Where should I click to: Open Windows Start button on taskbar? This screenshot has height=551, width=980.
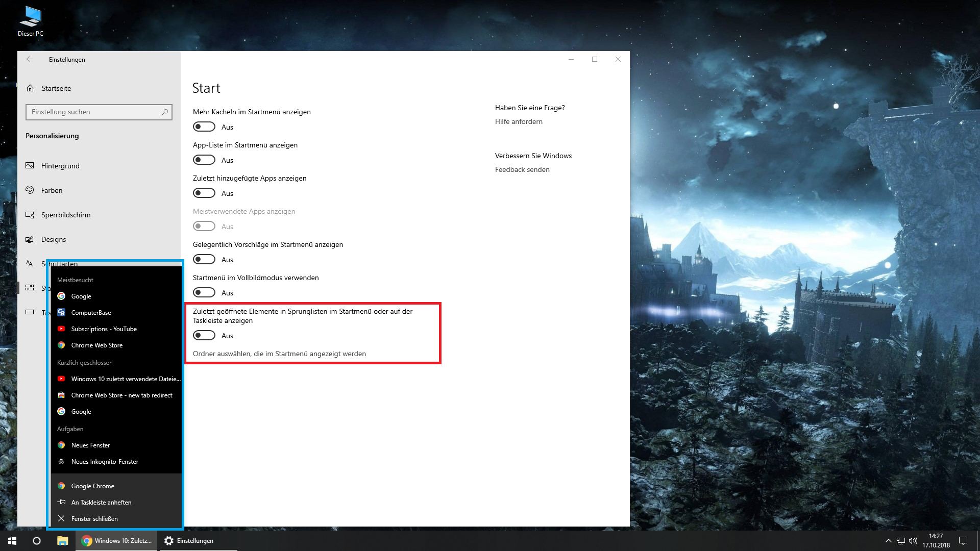point(12,541)
